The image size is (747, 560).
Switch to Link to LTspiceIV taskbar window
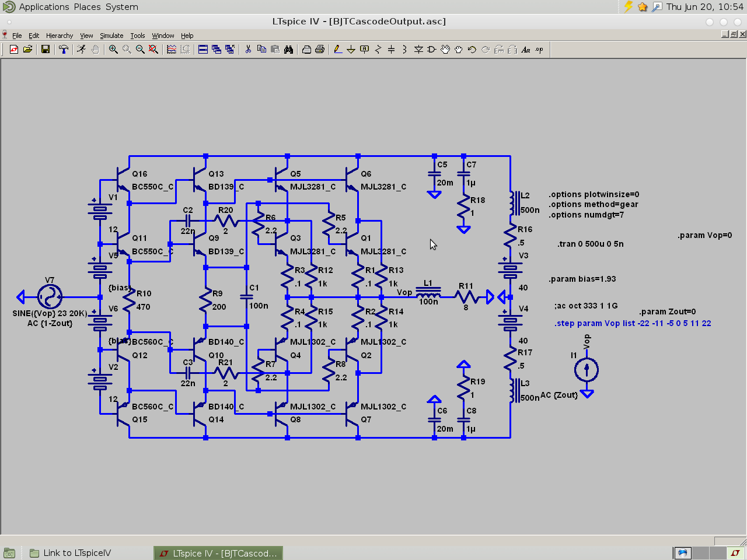(71, 553)
